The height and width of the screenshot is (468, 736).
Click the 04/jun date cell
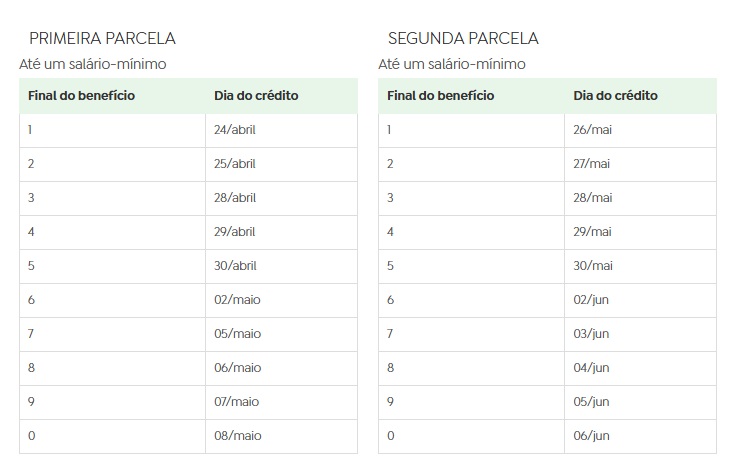click(591, 368)
